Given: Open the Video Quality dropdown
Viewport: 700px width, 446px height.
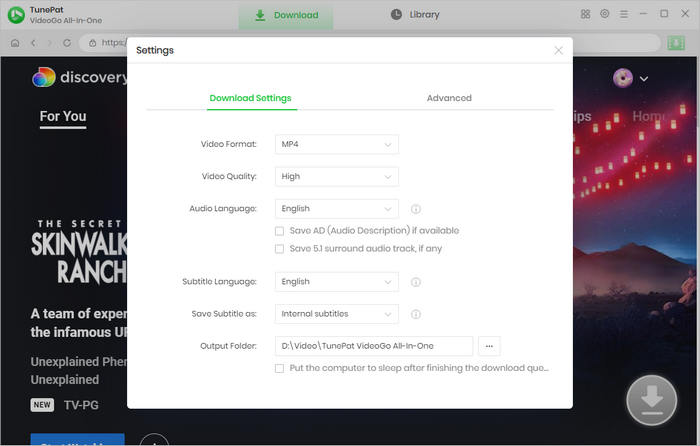Looking at the screenshot, I should (337, 176).
